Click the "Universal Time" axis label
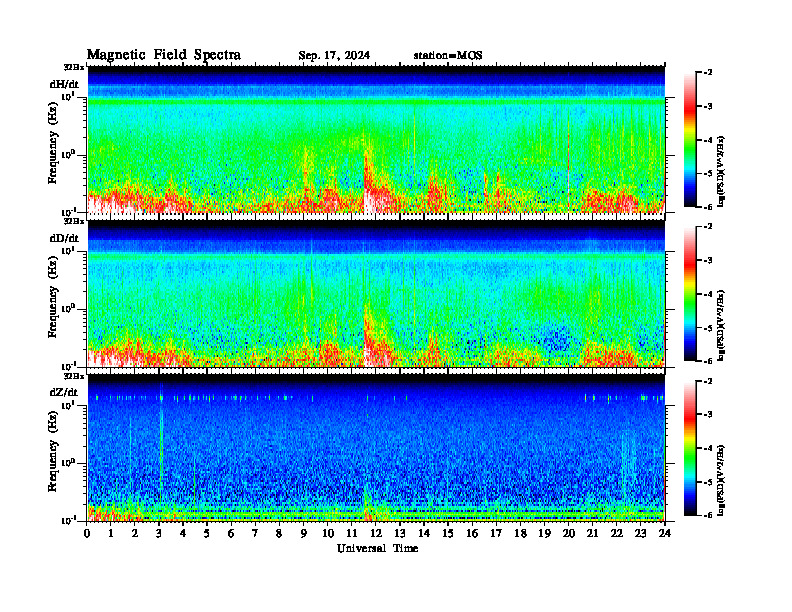792x612 pixels. pyautogui.click(x=377, y=548)
